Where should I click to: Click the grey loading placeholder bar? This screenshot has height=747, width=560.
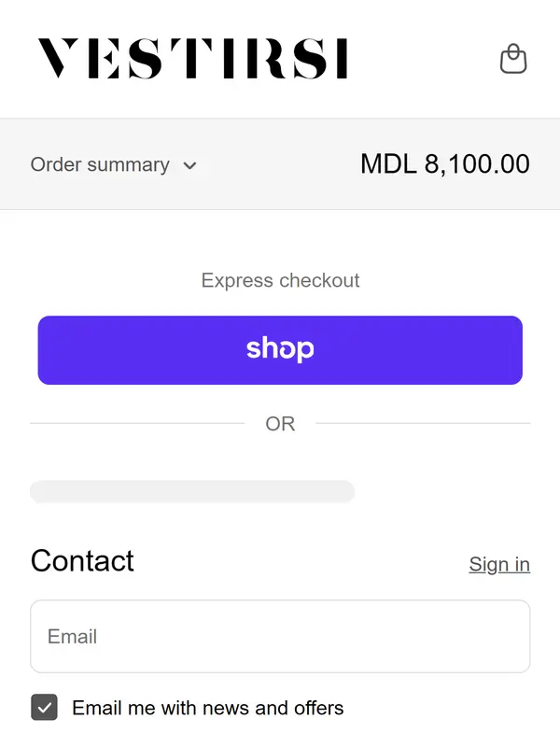(x=192, y=492)
